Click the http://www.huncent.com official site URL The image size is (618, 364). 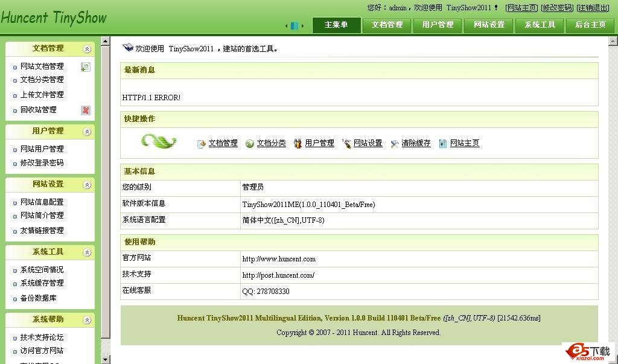[x=279, y=259]
